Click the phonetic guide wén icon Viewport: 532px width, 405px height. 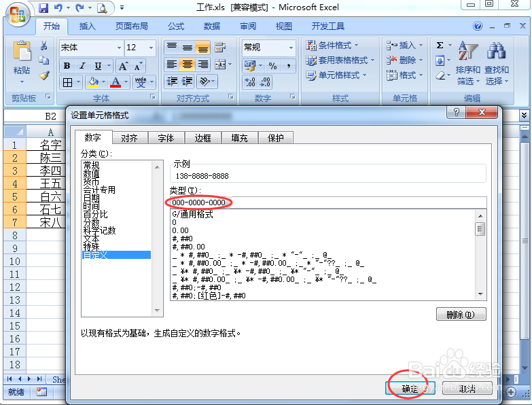141,82
